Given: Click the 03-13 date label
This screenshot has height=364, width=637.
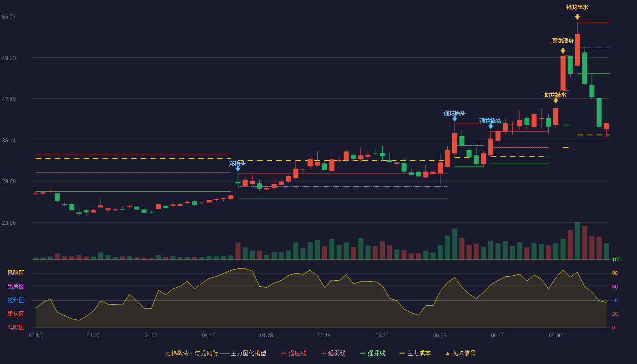Looking at the screenshot, I should point(35,335).
